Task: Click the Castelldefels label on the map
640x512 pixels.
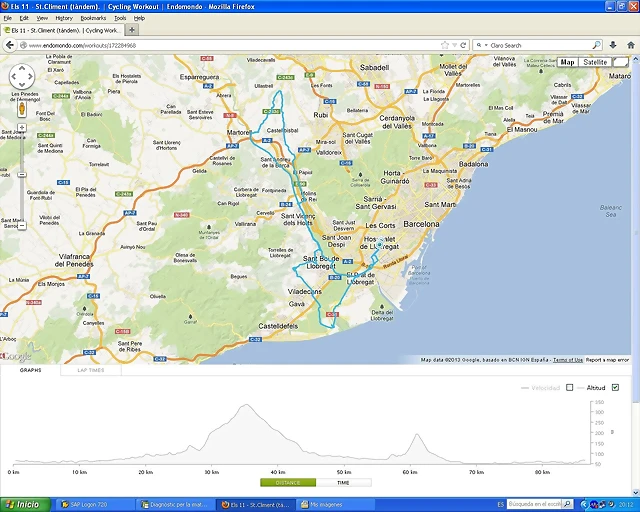Action: tap(278, 326)
